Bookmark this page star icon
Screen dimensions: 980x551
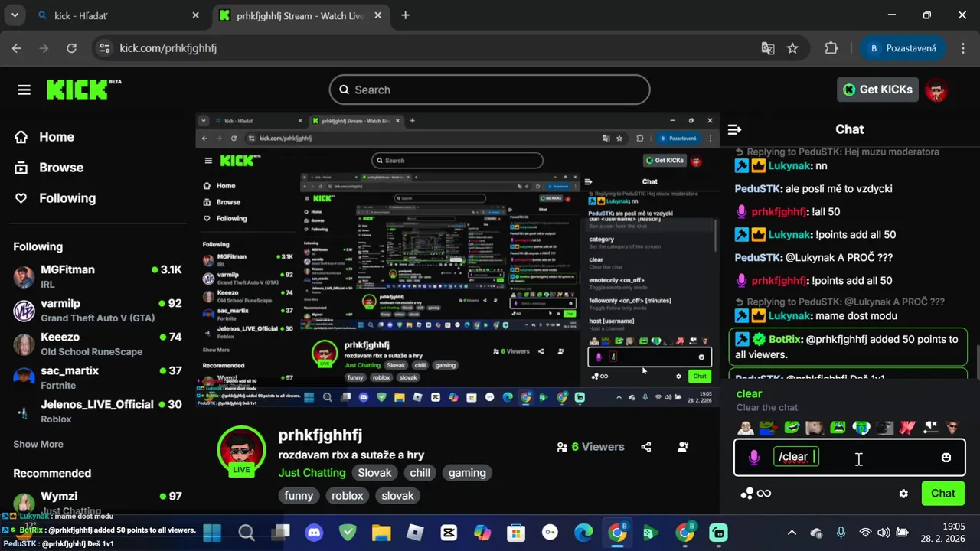pos(793,48)
